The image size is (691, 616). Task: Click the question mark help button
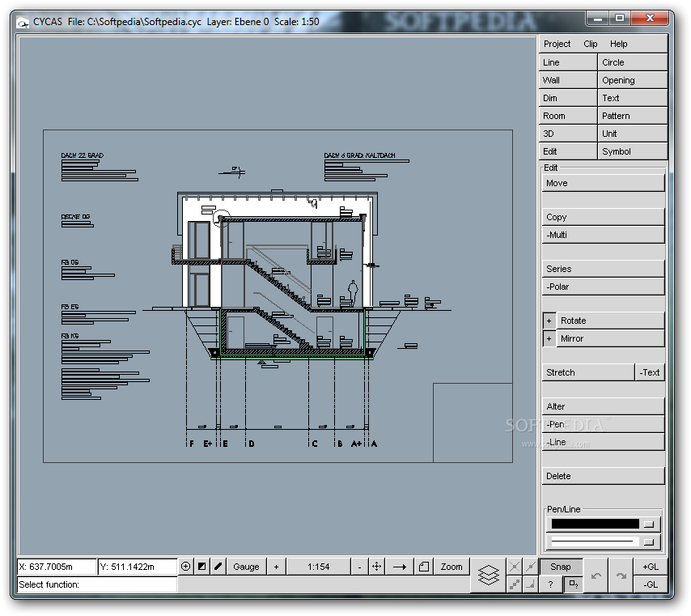550,584
